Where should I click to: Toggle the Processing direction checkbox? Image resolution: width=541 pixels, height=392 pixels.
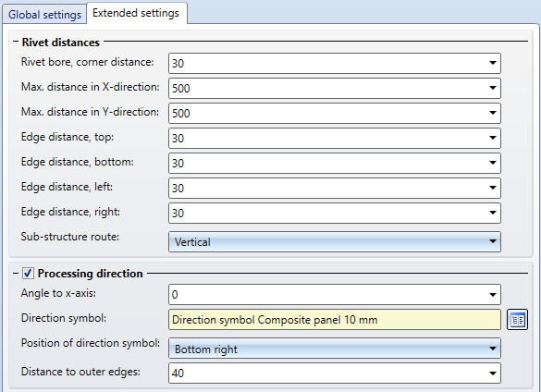click(28, 274)
